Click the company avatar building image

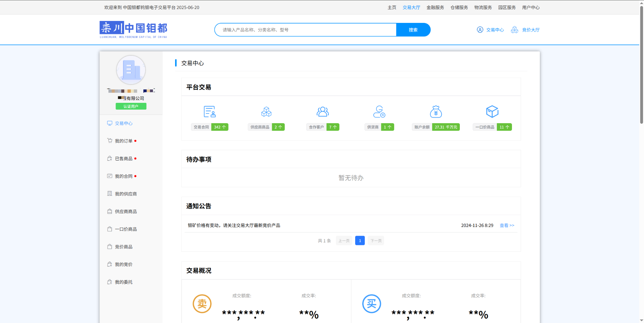pos(131,70)
